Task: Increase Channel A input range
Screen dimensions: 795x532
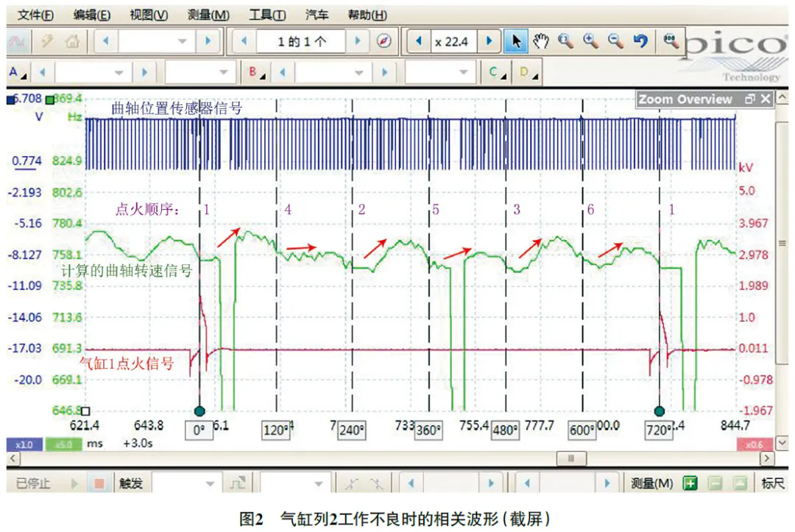Action: [144, 72]
